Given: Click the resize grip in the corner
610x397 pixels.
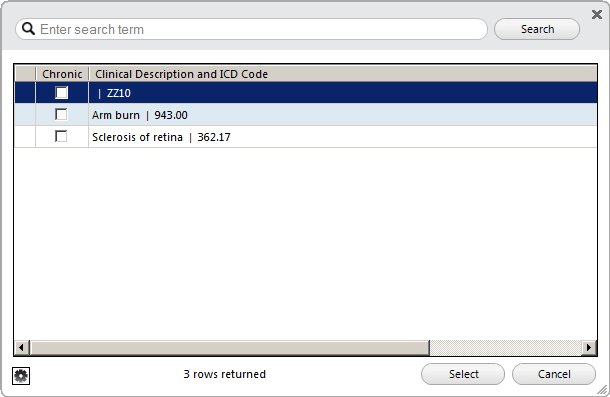Looking at the screenshot, I should pyautogui.click(x=603, y=389).
